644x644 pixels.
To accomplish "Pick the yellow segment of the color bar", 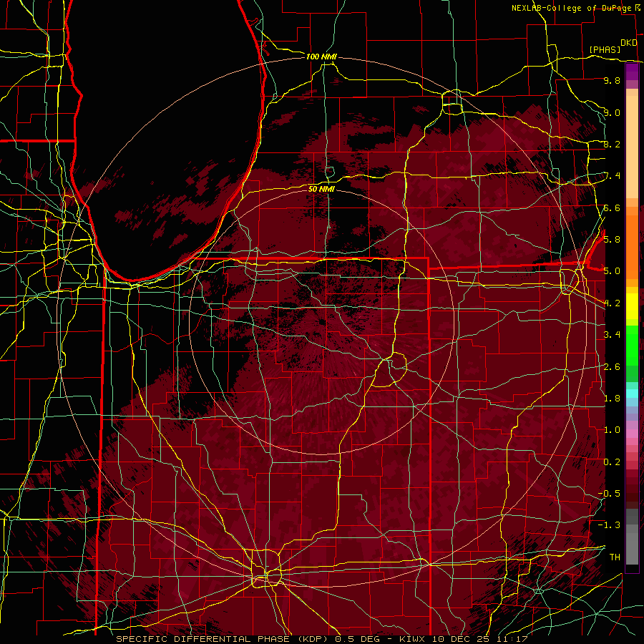I will [632, 306].
